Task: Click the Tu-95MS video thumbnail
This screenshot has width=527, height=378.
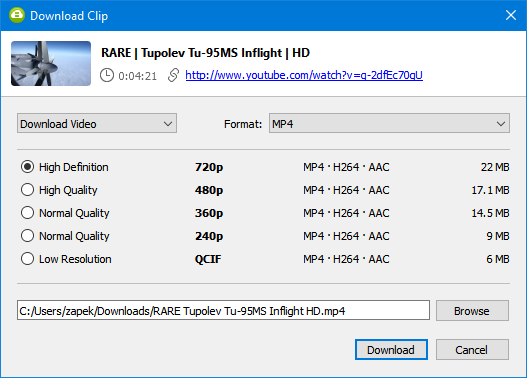Action: (51, 64)
